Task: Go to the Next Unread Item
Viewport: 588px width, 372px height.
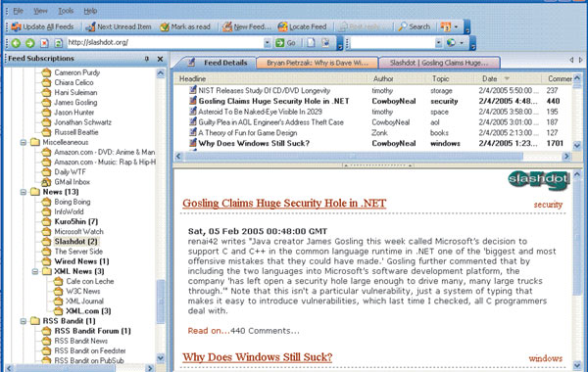Action: [119, 27]
